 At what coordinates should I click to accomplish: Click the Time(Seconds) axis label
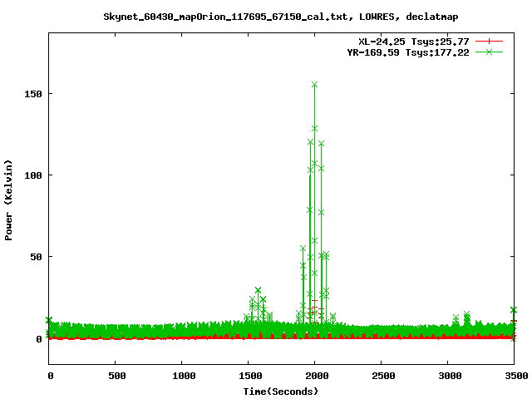pos(281,392)
